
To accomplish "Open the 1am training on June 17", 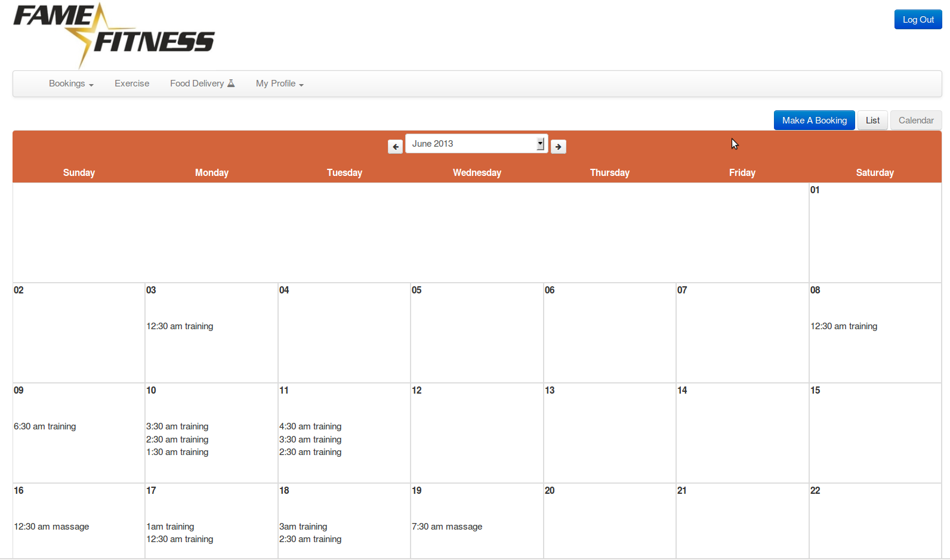I will [x=170, y=527].
